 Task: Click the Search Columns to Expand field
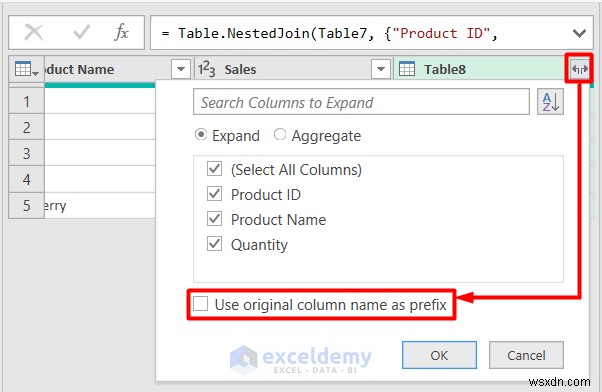pos(361,102)
